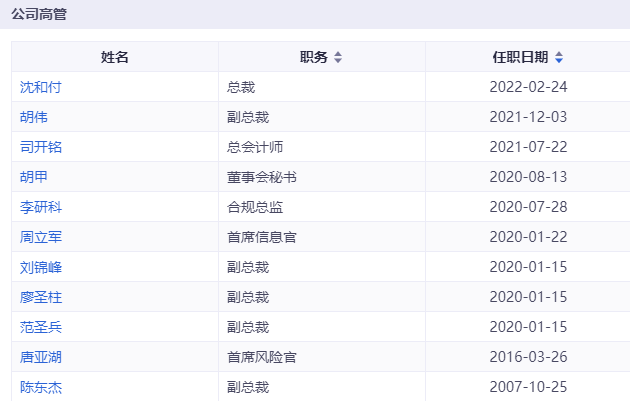
Task: Open 沈和付's profile link
Action: [x=41, y=87]
